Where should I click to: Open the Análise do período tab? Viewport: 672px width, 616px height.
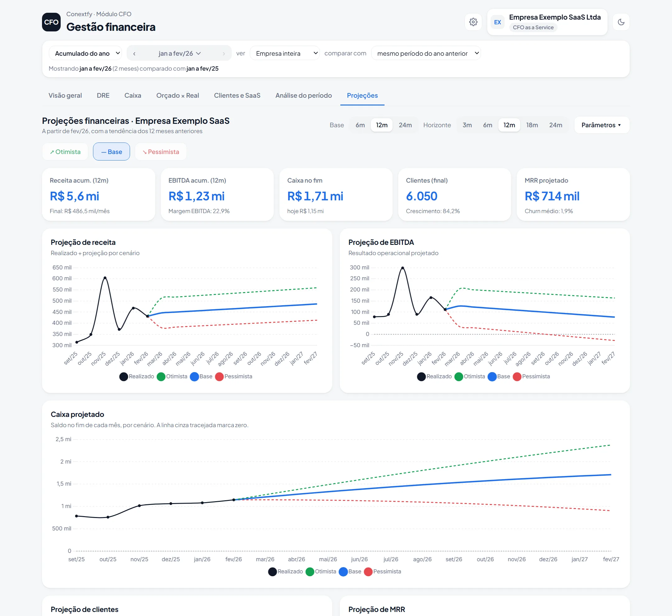click(303, 95)
